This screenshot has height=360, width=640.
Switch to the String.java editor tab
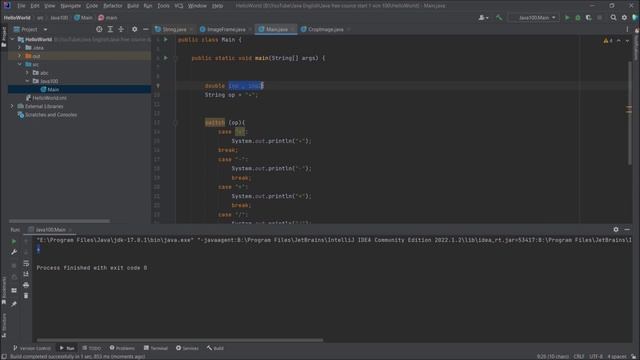point(173,29)
